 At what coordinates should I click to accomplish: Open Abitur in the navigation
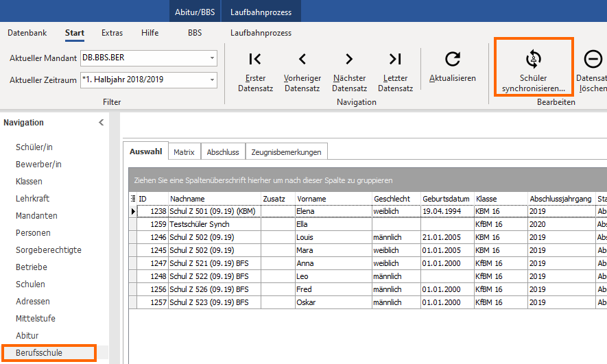coord(27,335)
